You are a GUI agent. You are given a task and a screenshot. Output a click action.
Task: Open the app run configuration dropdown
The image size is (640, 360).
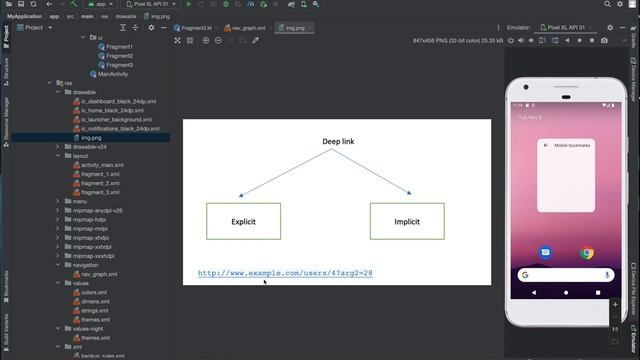tap(100, 4)
